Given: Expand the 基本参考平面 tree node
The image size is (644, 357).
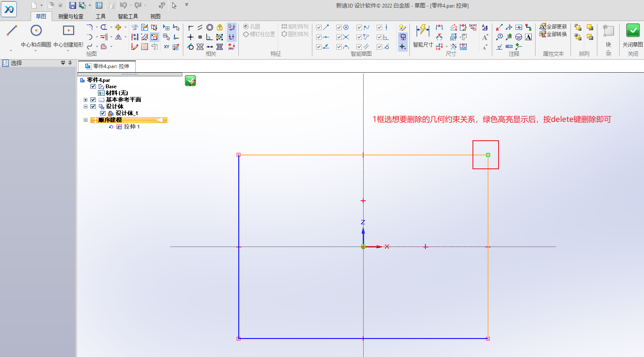Looking at the screenshot, I should pyautogui.click(x=86, y=100).
